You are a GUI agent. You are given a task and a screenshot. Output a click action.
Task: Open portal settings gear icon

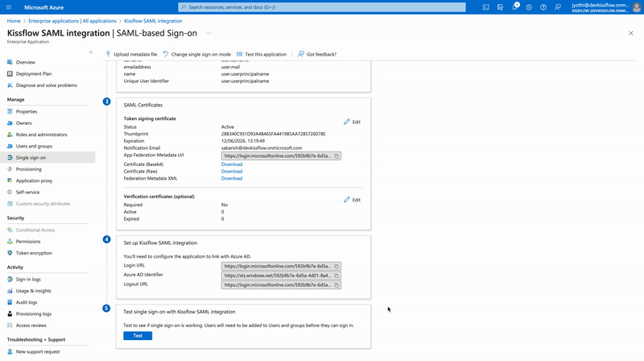(x=530, y=6)
